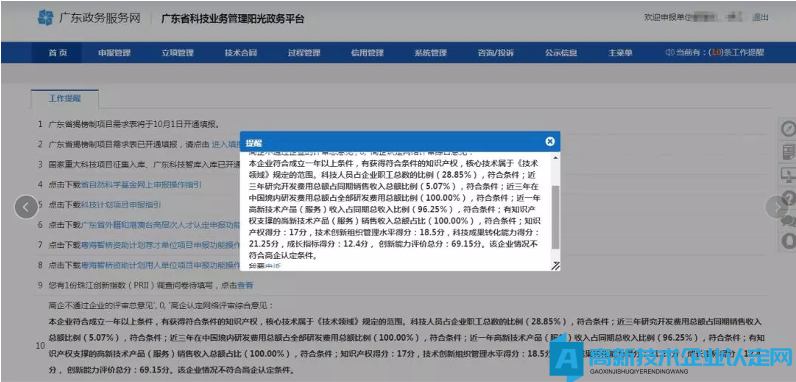Screen dimensions: 796x382
Task: Click the dialog vertical scrollbar thumb
Action: coord(555,217)
